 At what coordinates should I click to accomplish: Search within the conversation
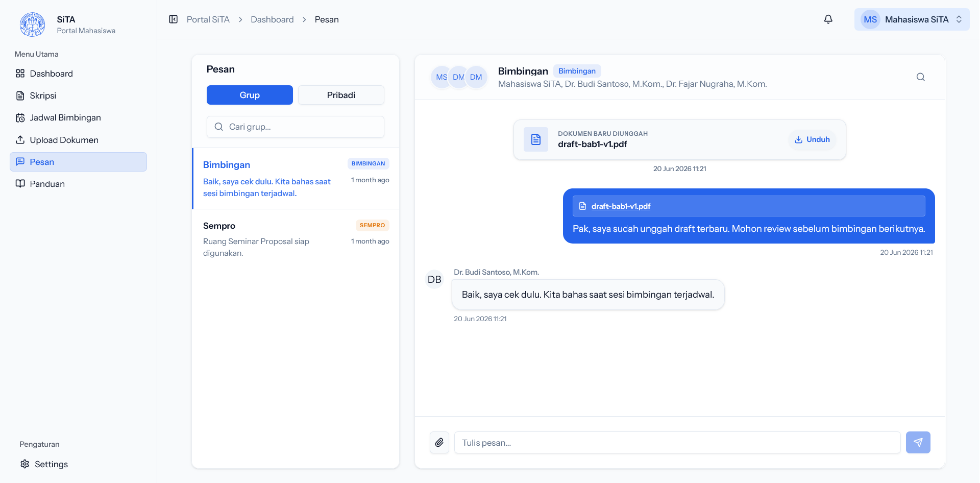[x=920, y=77]
